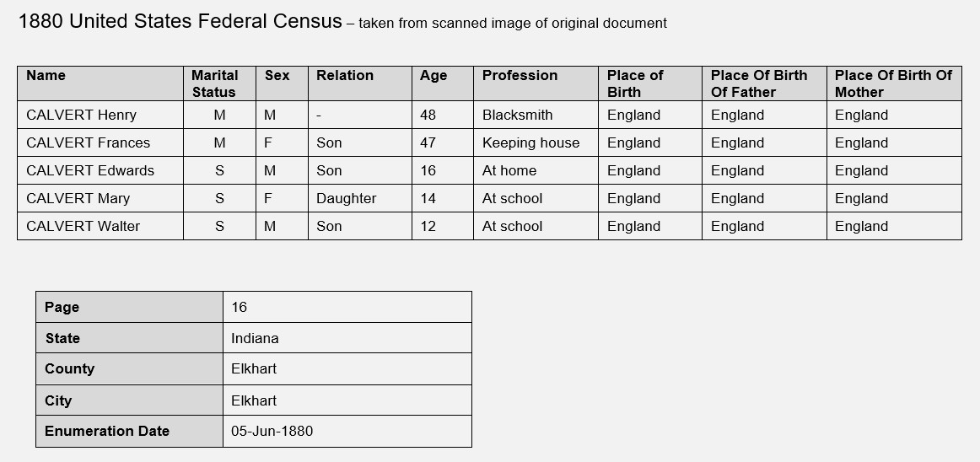Click the CALVERT Frances name cell
Screen dimensions: 980x462
[100, 142]
